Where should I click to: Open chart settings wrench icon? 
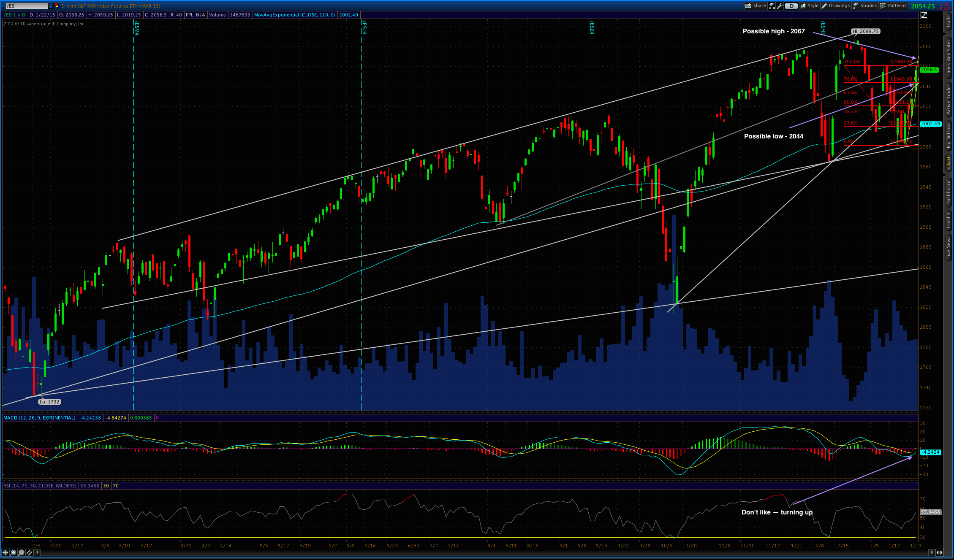pyautogui.click(x=780, y=6)
